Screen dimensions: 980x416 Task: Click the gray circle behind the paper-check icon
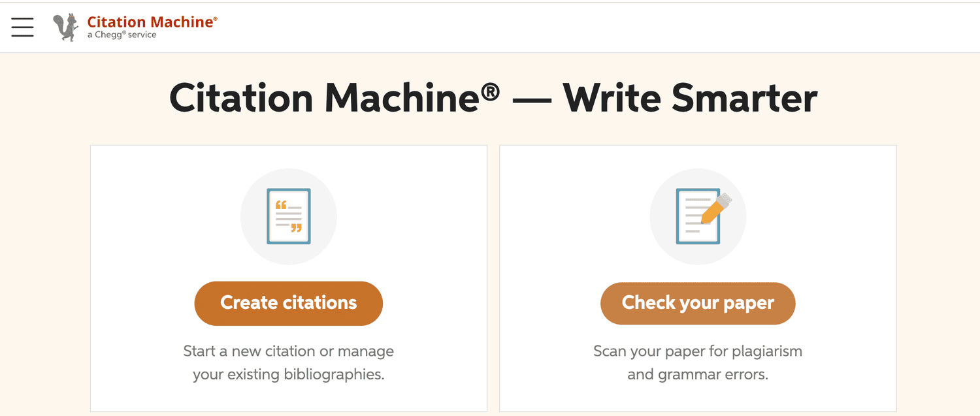click(698, 217)
